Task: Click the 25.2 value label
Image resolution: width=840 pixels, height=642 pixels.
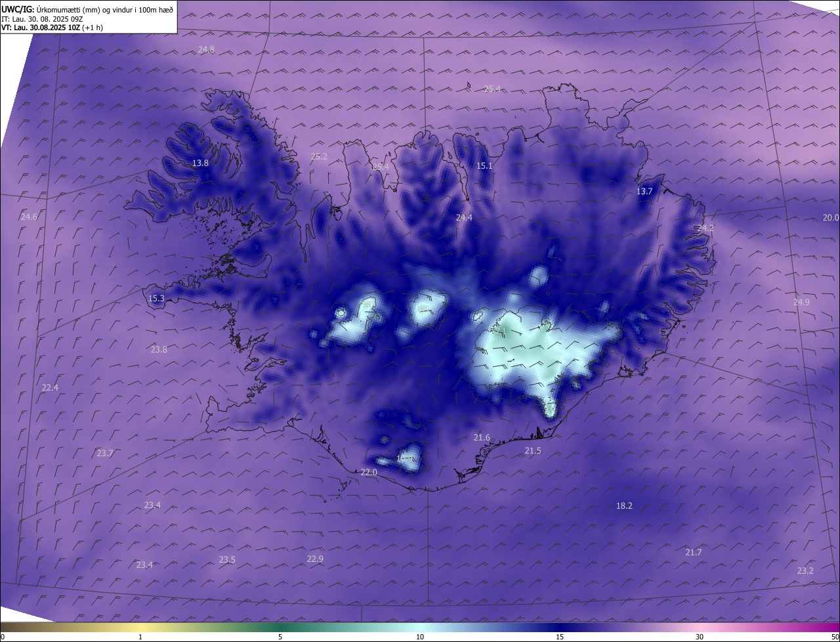Action: point(319,156)
